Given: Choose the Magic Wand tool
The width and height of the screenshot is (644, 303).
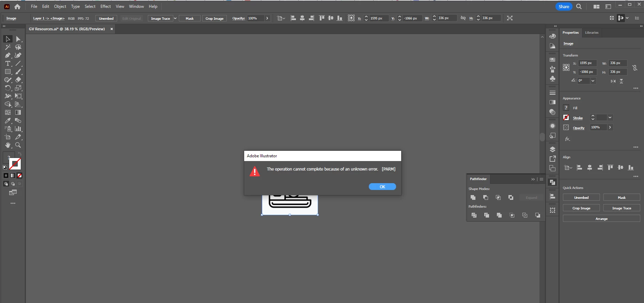Looking at the screenshot, I should pyautogui.click(x=7, y=47).
